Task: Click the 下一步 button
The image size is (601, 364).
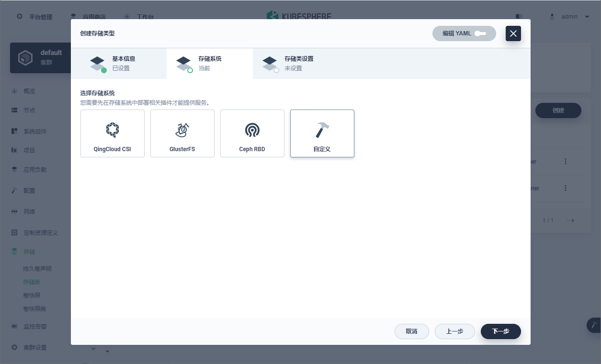Action: click(501, 331)
